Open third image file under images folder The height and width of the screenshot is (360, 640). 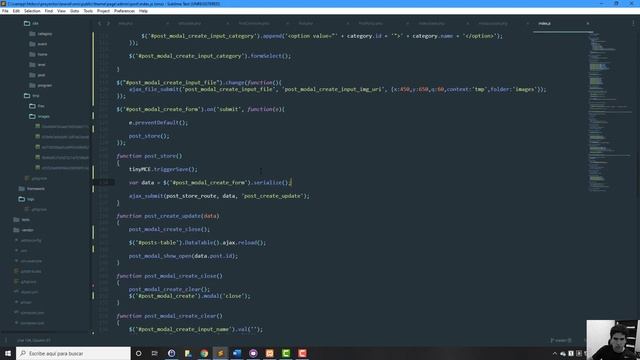pyautogui.click(x=62, y=147)
